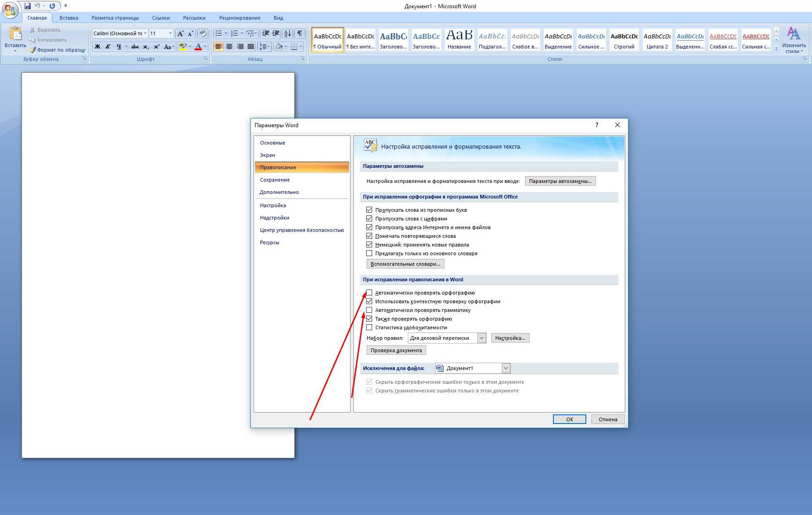Expand the Paragraph (Абзац) dialog launcher
The height and width of the screenshot is (515, 812).
point(303,59)
